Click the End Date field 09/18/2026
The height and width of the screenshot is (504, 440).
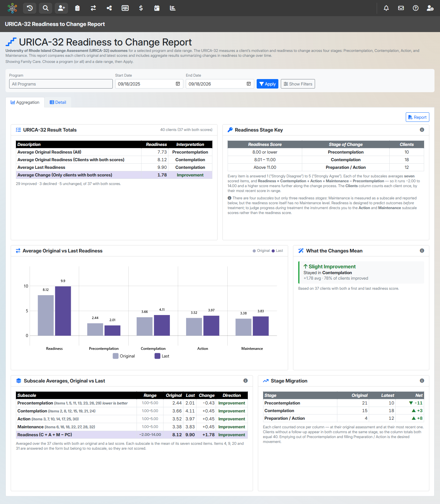tap(220, 84)
